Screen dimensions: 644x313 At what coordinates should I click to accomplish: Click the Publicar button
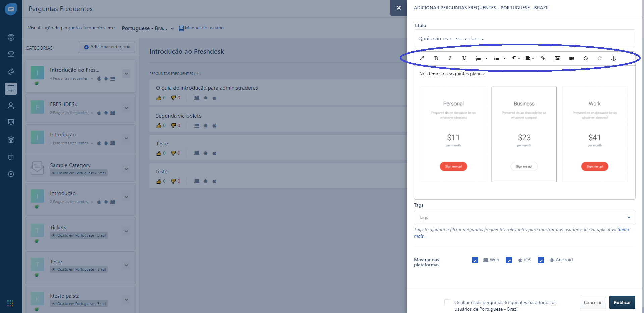pyautogui.click(x=622, y=302)
